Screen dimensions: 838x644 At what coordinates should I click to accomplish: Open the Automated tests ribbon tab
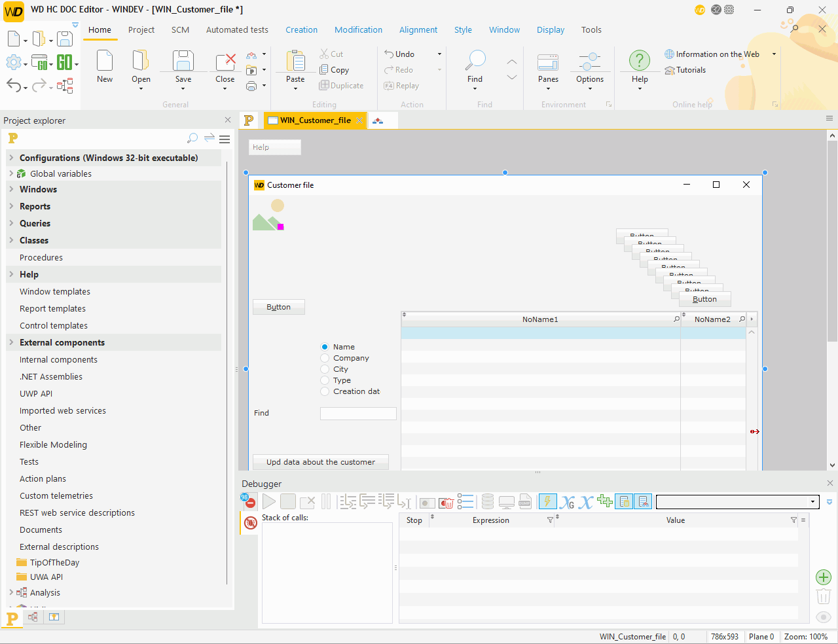pos(237,30)
